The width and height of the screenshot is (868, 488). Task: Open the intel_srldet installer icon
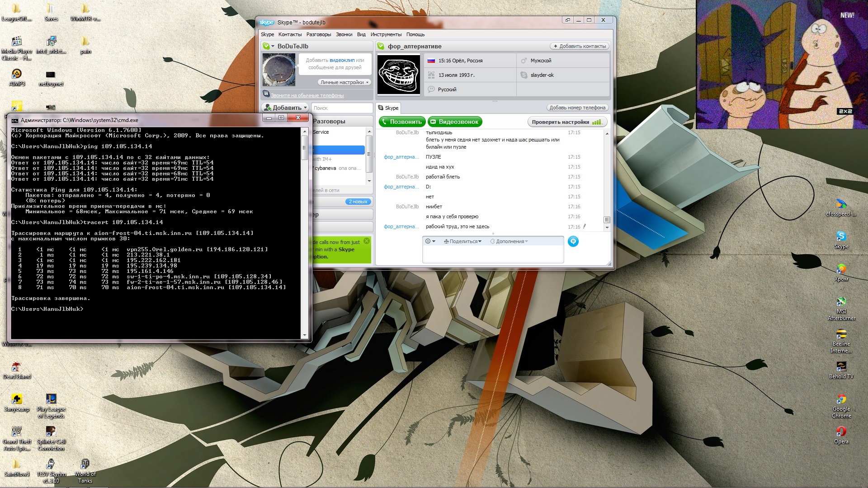pos(51,45)
